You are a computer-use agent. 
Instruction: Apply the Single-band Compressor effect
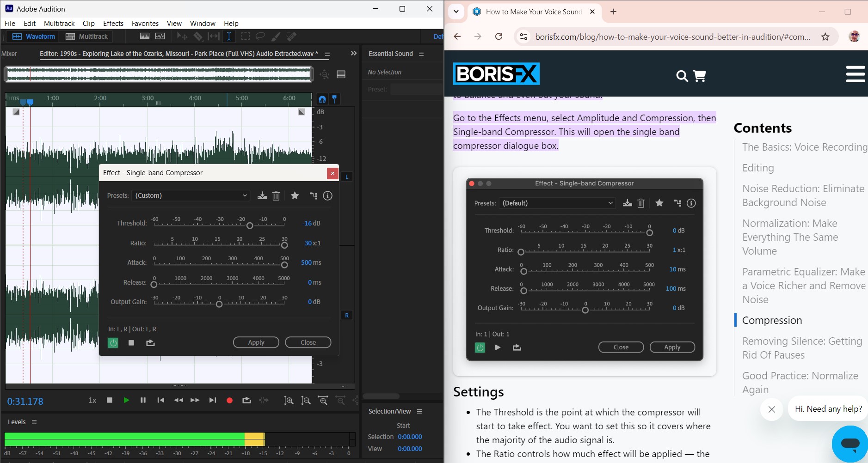(256, 342)
